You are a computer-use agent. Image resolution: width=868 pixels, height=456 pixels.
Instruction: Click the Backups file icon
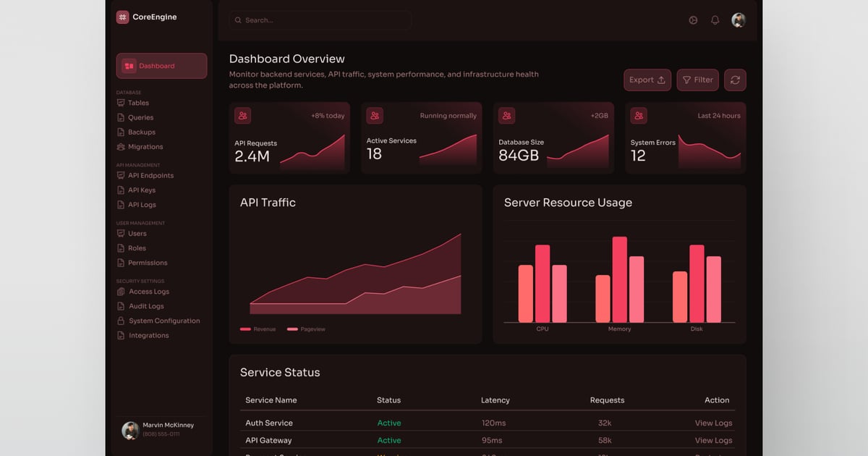pos(121,132)
